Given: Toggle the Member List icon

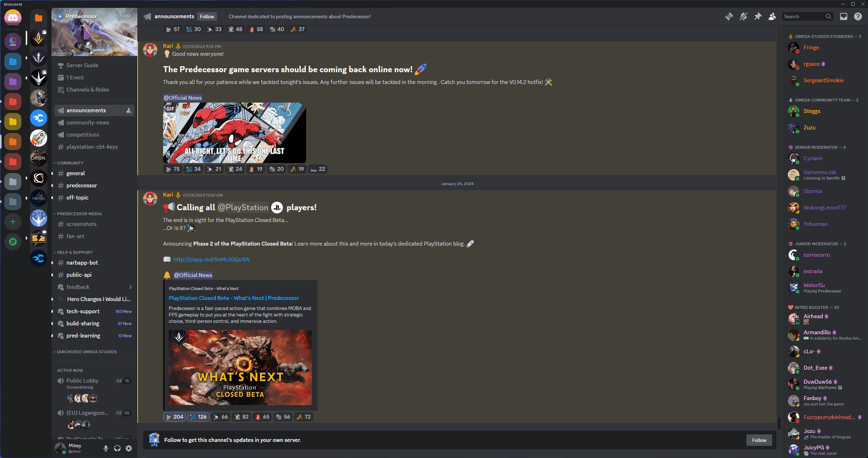Looking at the screenshot, I should click(x=772, y=16).
